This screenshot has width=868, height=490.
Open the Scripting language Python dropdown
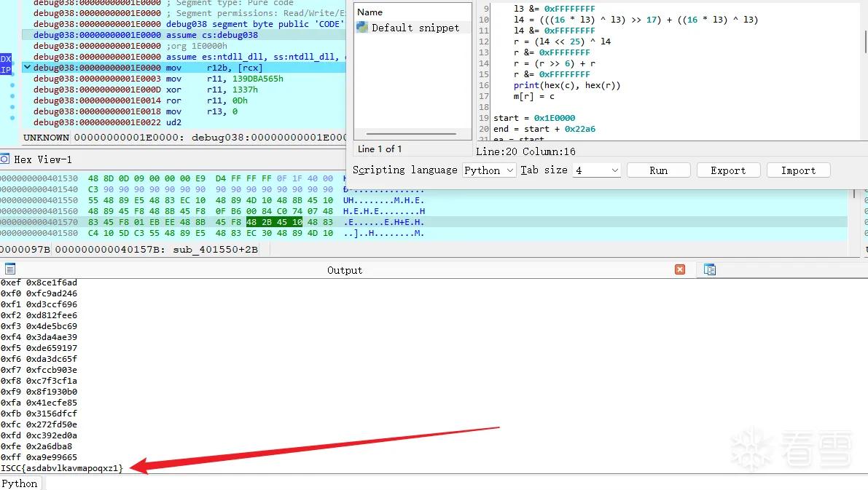489,170
